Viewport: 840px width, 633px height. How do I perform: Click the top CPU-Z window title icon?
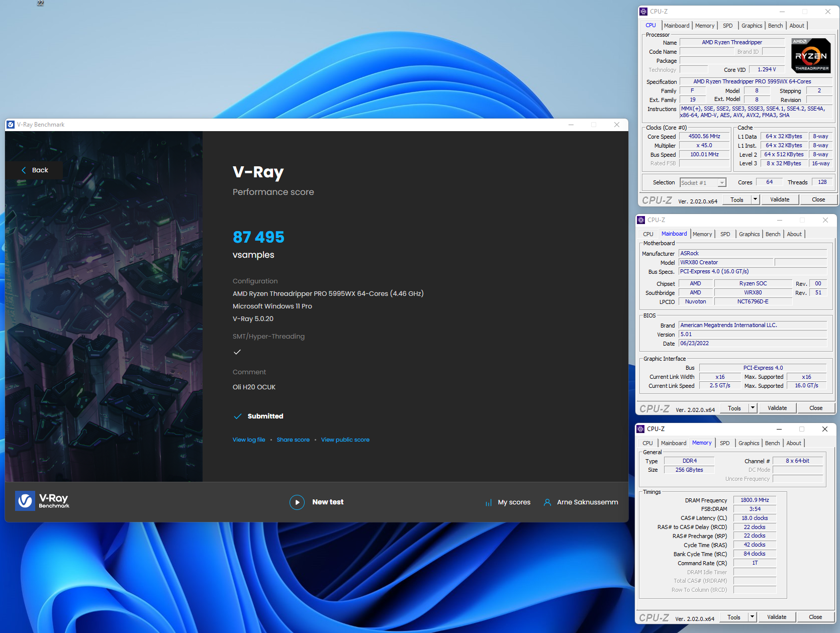(x=643, y=12)
